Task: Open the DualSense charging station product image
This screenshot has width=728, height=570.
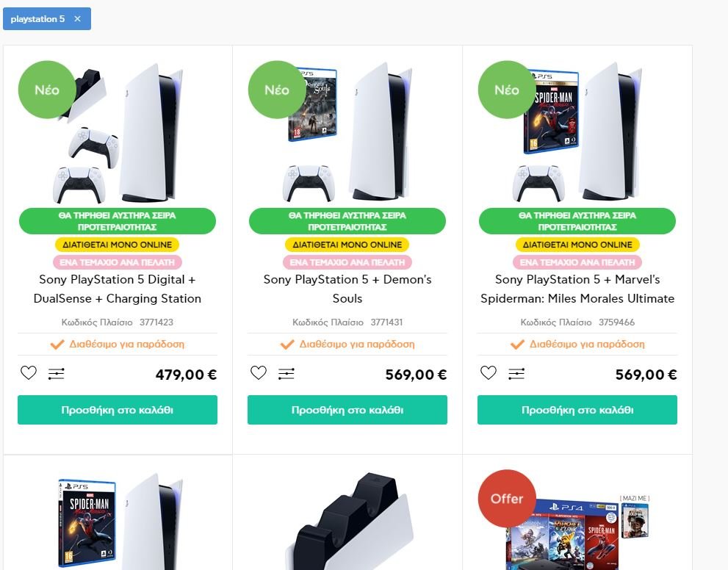Action: tap(348, 521)
